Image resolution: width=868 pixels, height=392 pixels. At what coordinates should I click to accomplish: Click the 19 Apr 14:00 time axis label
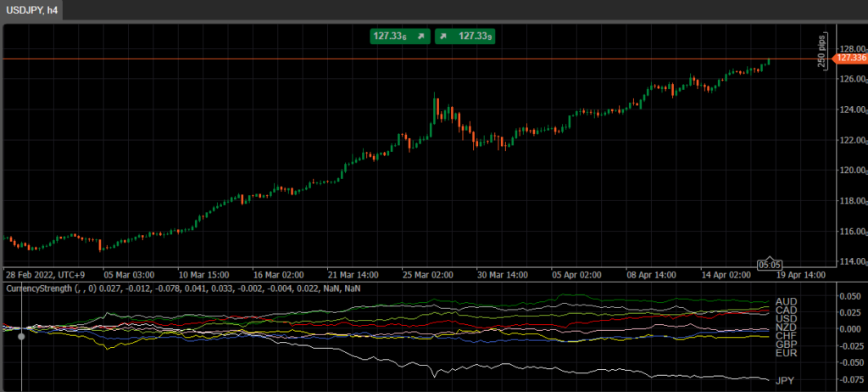pos(800,275)
